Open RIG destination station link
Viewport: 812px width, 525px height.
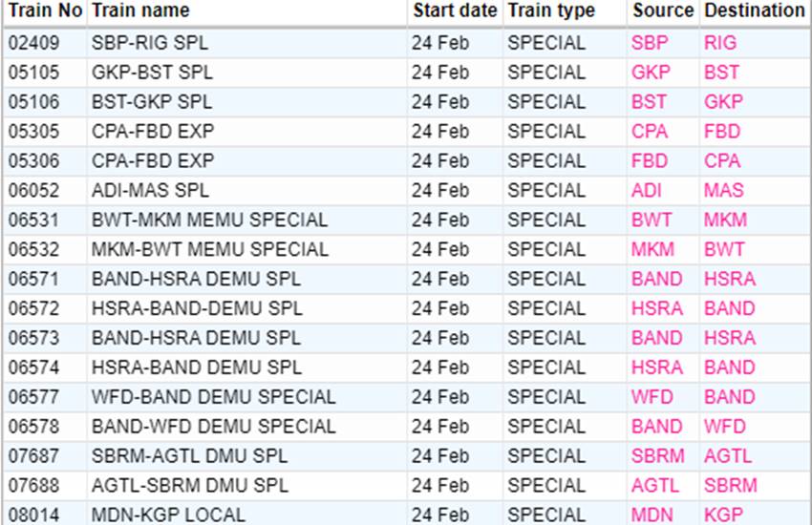coord(720,43)
